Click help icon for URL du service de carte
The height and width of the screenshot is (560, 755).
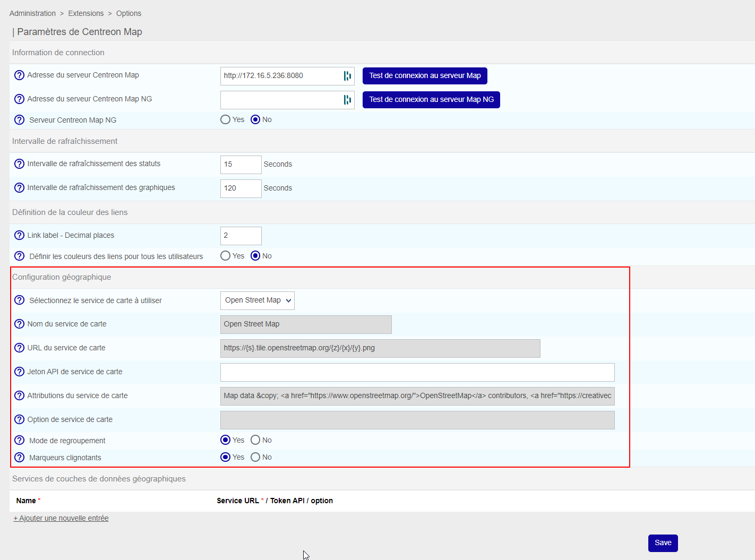(x=19, y=348)
